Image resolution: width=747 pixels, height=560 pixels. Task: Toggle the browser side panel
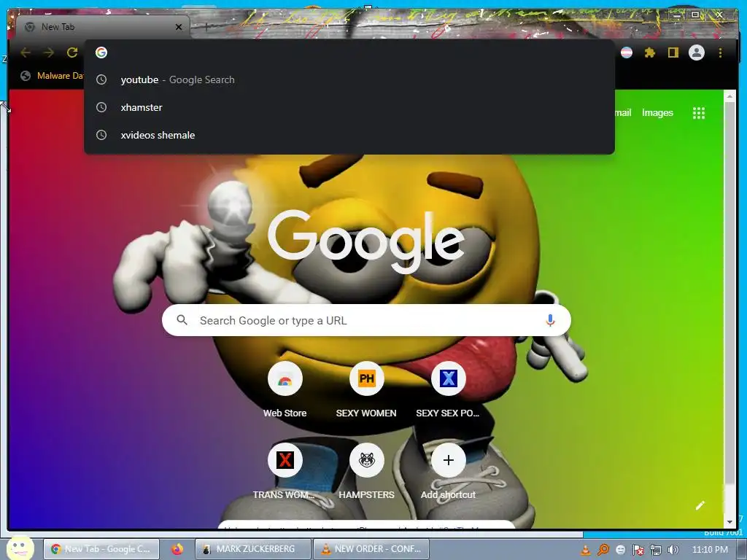673,52
